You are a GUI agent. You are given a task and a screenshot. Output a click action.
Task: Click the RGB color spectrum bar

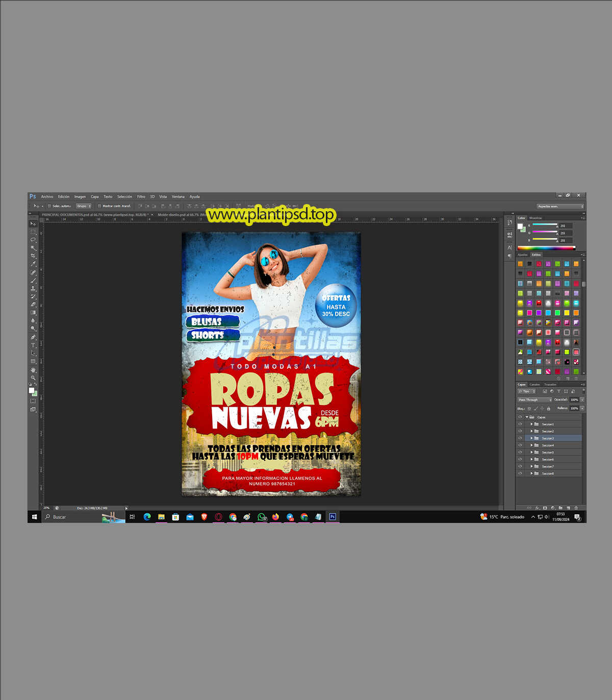546,248
